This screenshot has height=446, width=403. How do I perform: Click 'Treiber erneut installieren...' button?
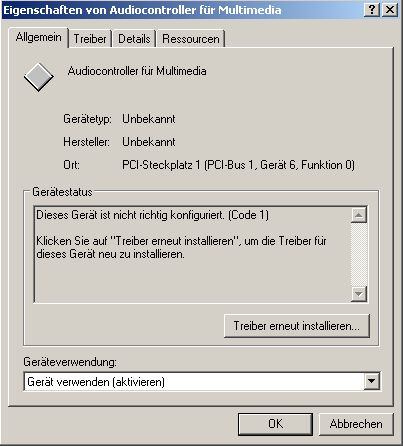(x=297, y=326)
